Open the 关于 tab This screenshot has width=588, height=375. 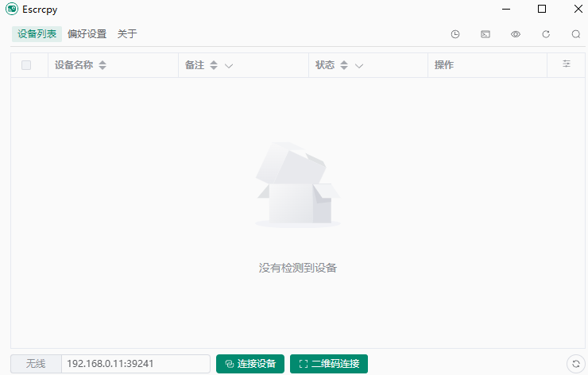click(127, 34)
